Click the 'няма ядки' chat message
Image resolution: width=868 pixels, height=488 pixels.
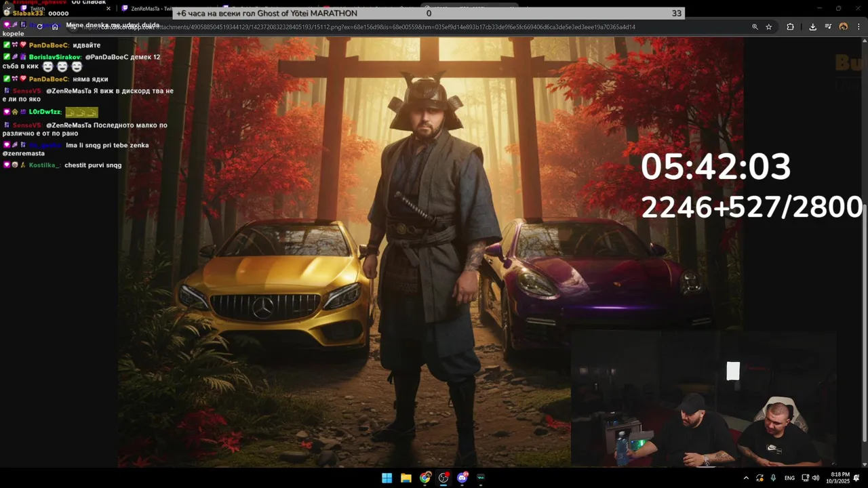(90, 79)
